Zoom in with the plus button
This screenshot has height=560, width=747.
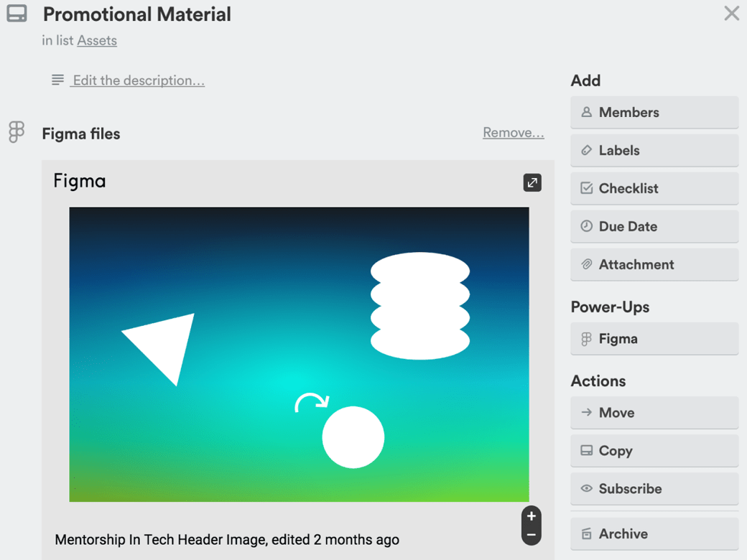pyautogui.click(x=532, y=516)
